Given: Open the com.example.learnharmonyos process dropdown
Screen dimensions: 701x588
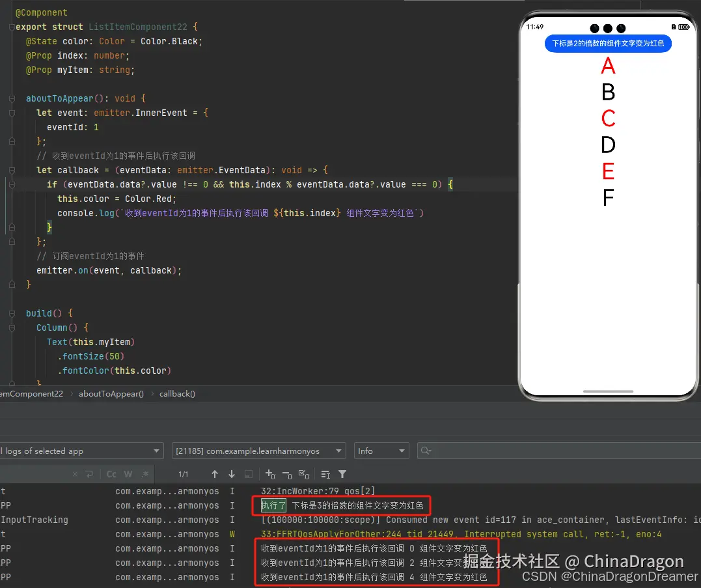Looking at the screenshot, I should (259, 451).
